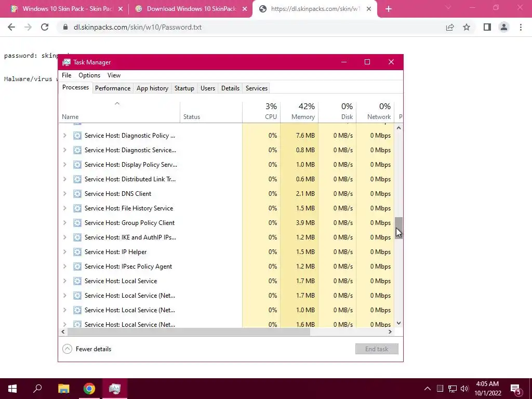Open Task Manager File menu

coord(66,75)
